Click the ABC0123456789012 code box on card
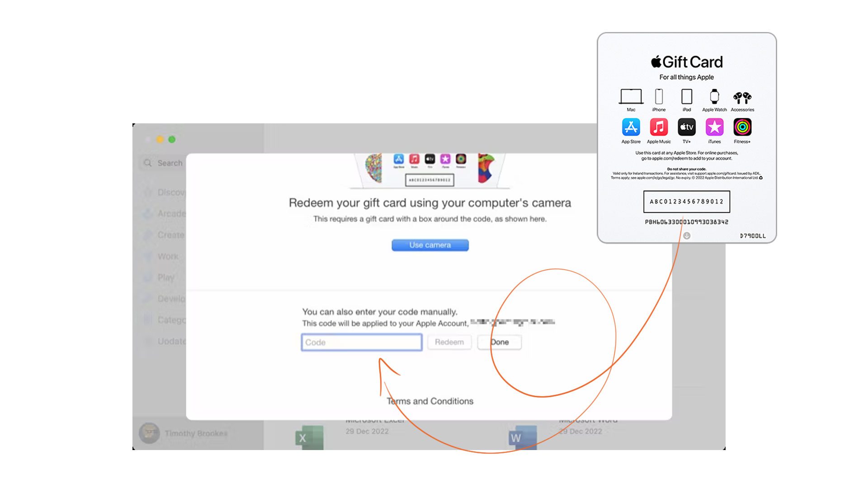 (687, 202)
